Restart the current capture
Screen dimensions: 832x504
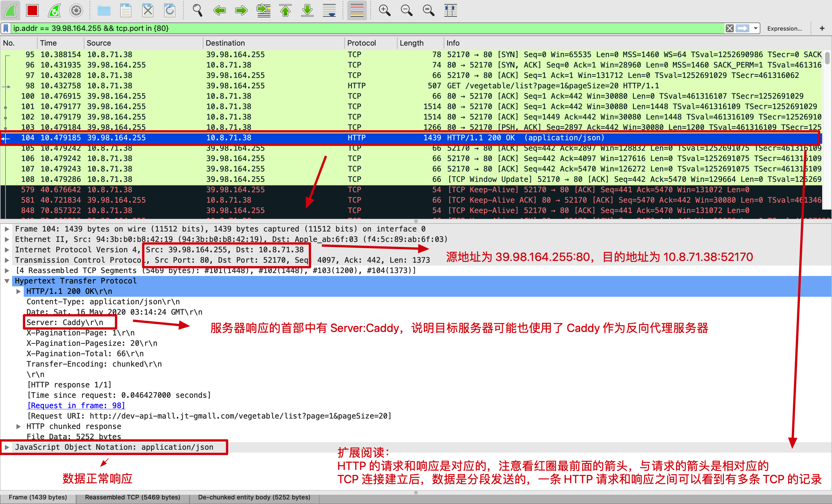click(54, 10)
